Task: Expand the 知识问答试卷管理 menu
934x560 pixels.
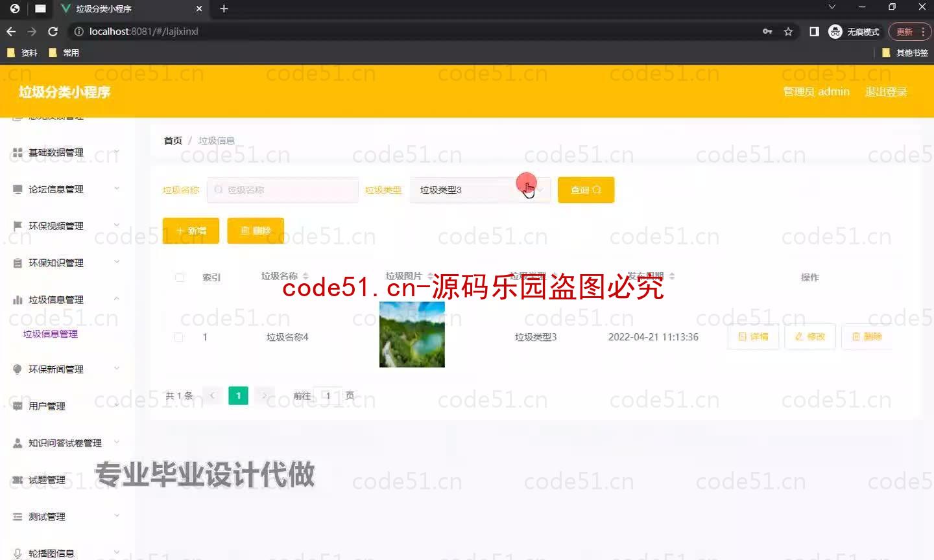Action: [117, 442]
